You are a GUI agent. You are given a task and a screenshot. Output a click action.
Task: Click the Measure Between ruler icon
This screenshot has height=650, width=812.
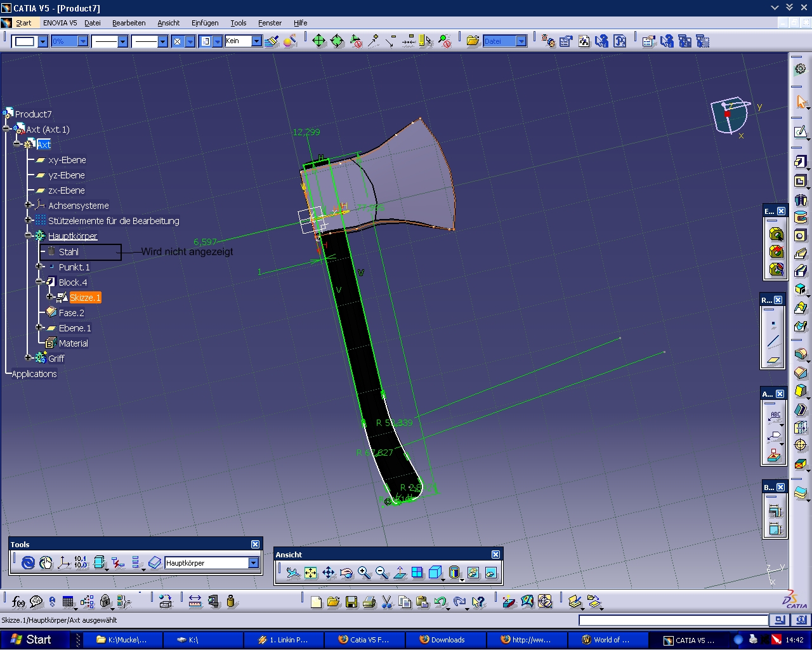195,602
